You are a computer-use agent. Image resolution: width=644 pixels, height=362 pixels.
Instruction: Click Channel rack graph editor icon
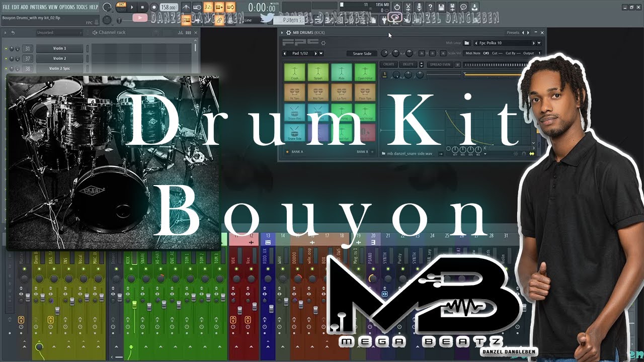point(180,33)
